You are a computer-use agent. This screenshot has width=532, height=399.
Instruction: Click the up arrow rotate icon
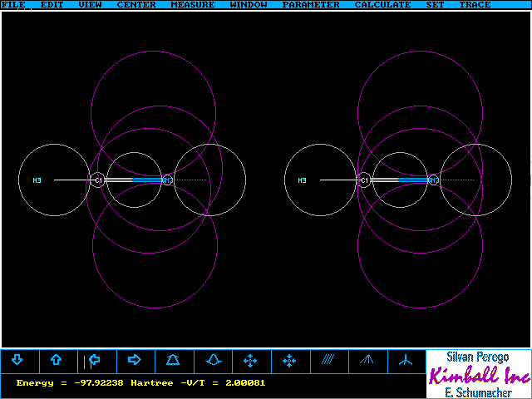click(x=56, y=360)
